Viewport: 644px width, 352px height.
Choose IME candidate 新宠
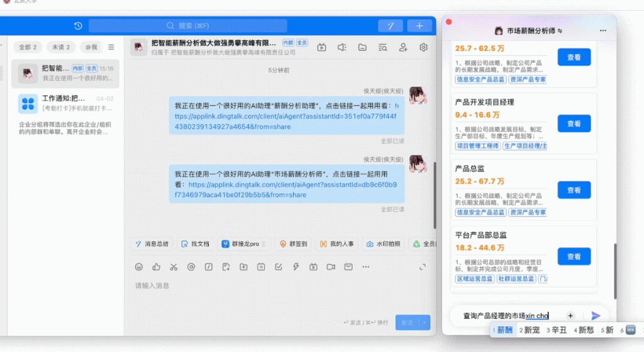click(x=530, y=330)
